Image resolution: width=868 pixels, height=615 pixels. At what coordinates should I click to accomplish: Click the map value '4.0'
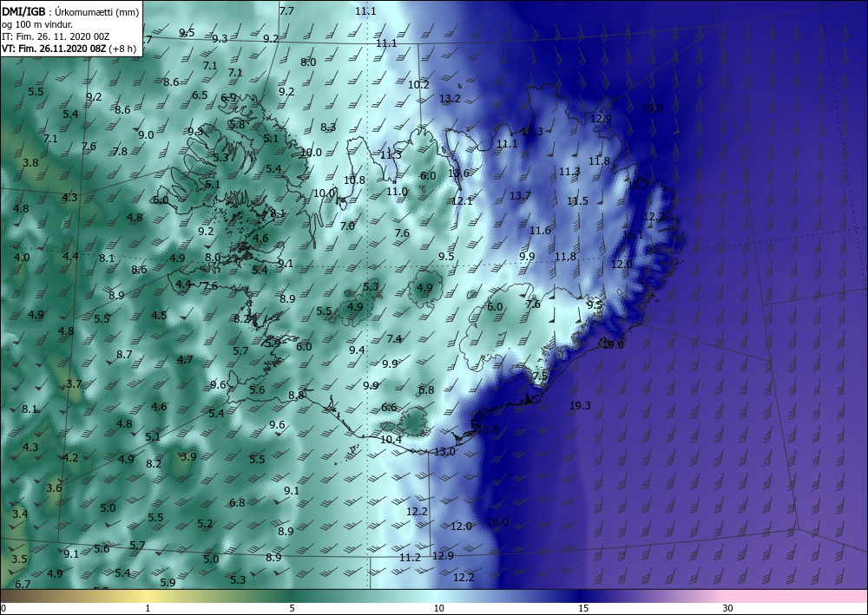coord(23,258)
